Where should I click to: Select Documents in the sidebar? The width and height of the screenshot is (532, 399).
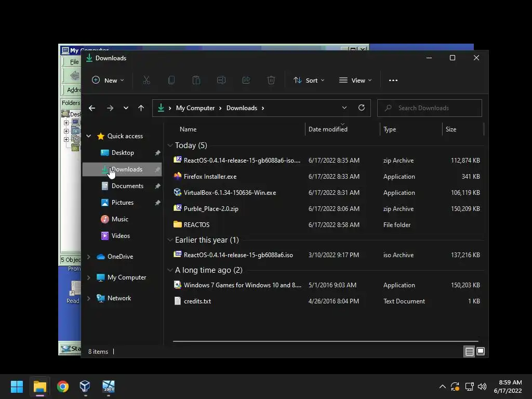coord(122,186)
